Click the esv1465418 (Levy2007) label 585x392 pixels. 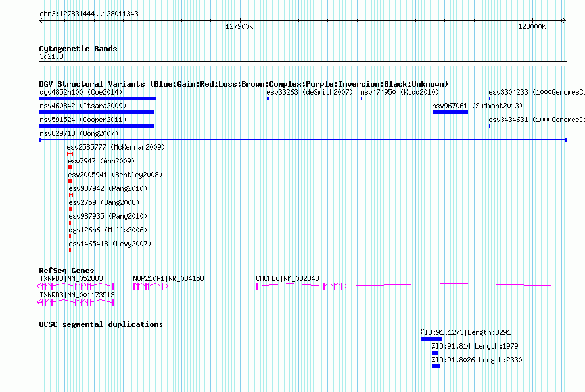(110, 244)
